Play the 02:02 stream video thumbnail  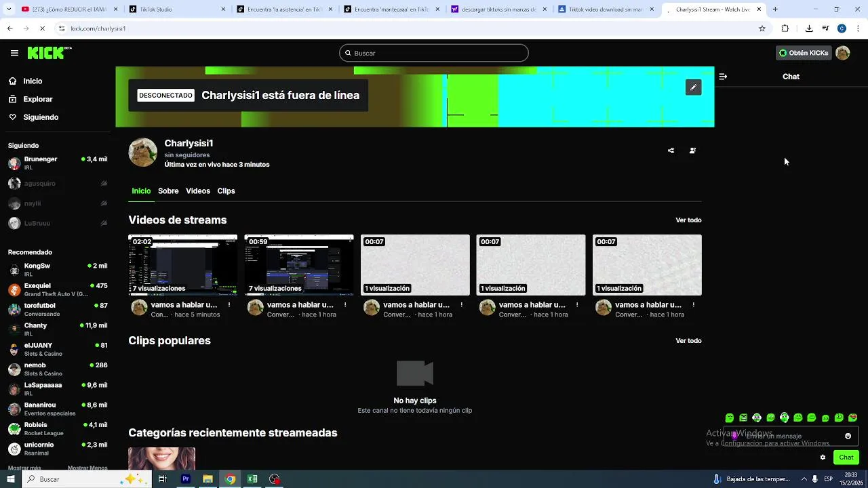(x=183, y=265)
